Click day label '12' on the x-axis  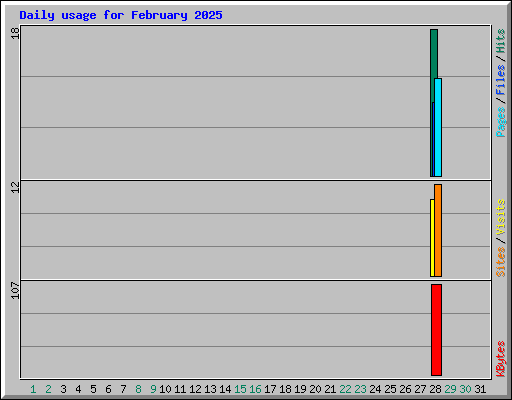[195, 389]
